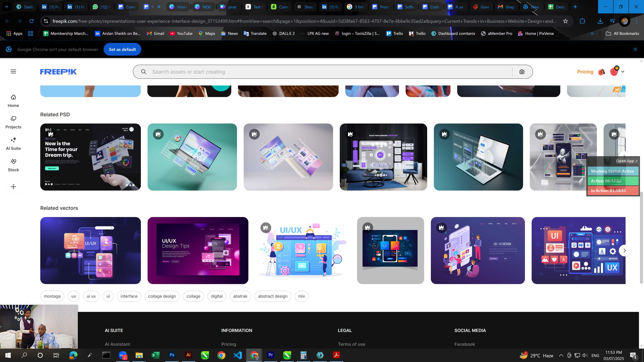Open the Terms of use footer link
644x362 pixels.
(x=351, y=344)
